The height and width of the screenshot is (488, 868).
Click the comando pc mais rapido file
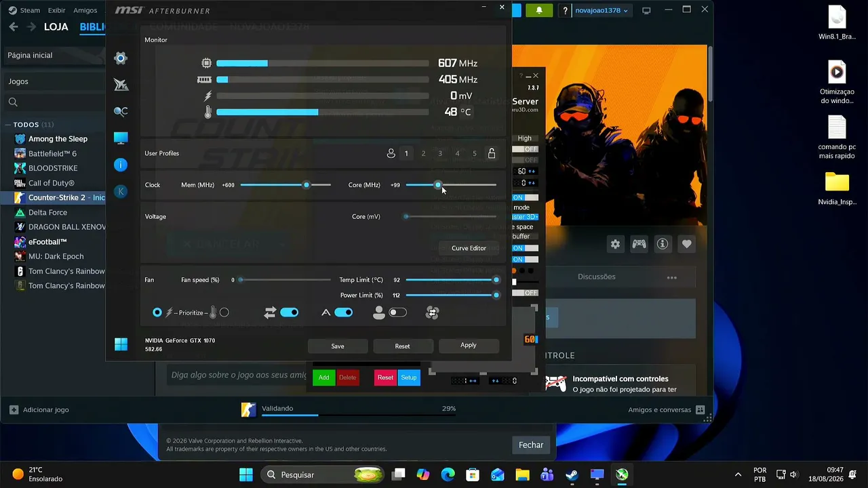pos(837,138)
